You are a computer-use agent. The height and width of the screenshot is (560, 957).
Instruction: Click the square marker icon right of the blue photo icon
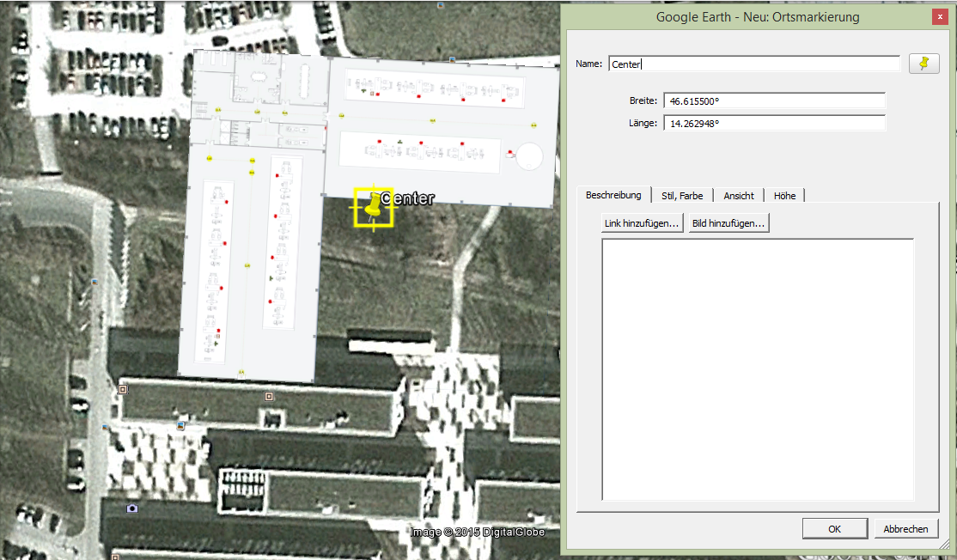point(269,397)
